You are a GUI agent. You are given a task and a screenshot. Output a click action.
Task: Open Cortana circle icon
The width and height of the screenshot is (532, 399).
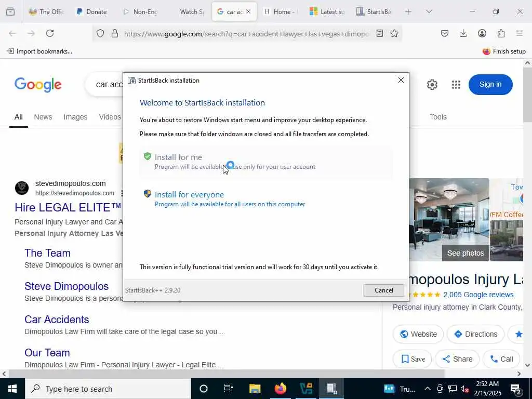204,389
